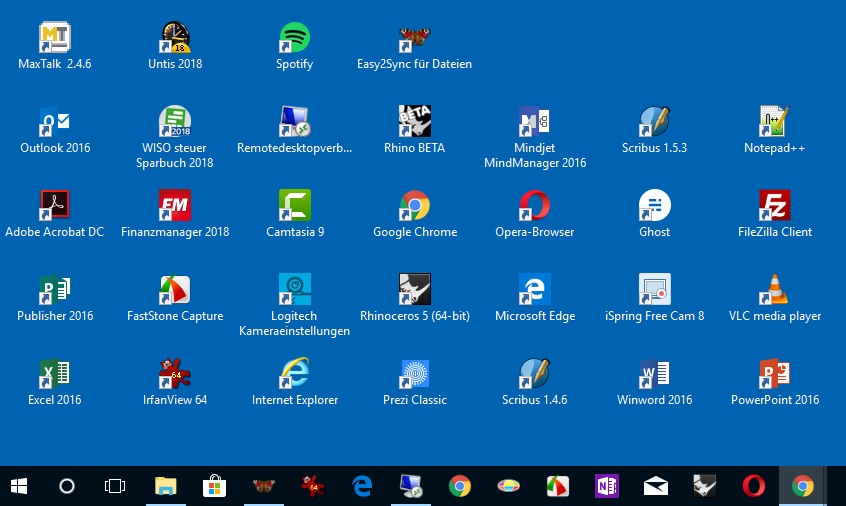Click the IrfanView 64 desktop shortcut

pyautogui.click(x=174, y=374)
